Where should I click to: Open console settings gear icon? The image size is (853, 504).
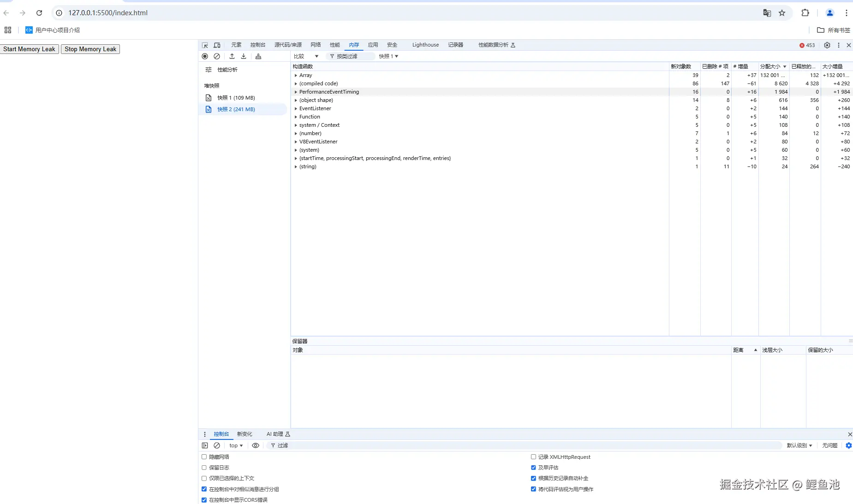pyautogui.click(x=849, y=445)
